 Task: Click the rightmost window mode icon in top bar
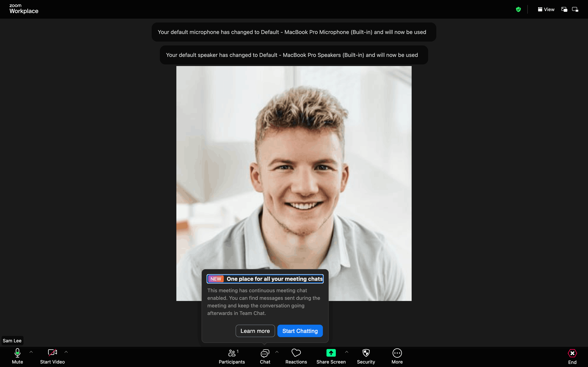(x=575, y=10)
